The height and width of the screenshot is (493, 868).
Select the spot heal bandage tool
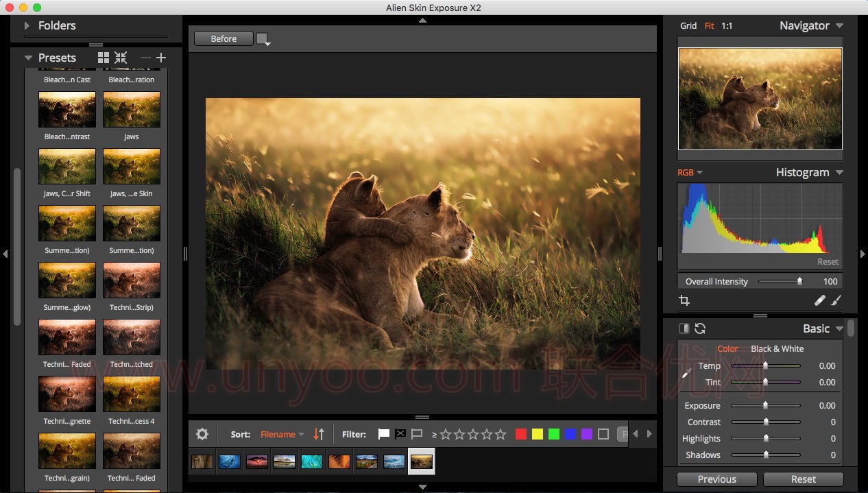pyautogui.click(x=820, y=300)
